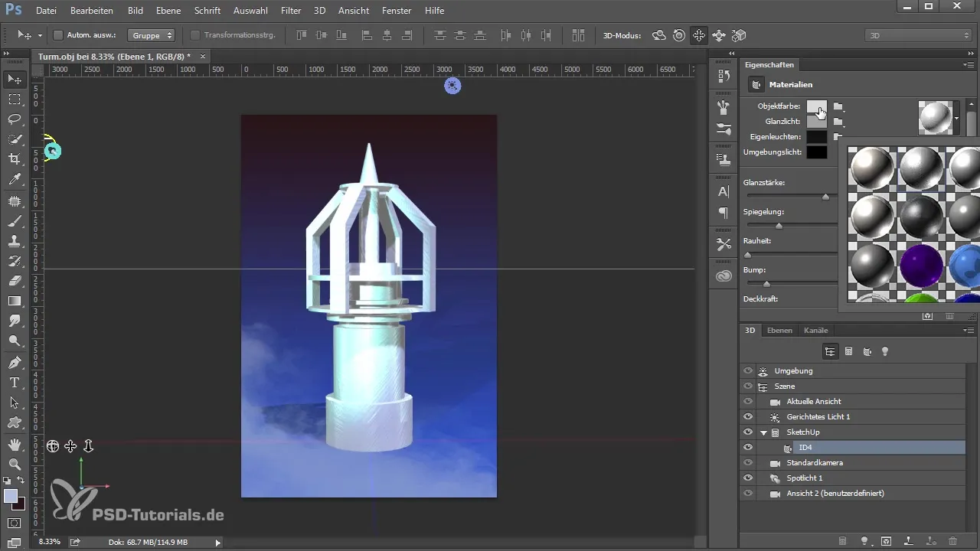The image size is (980, 551).
Task: Open the Filter menu
Action: tap(291, 11)
